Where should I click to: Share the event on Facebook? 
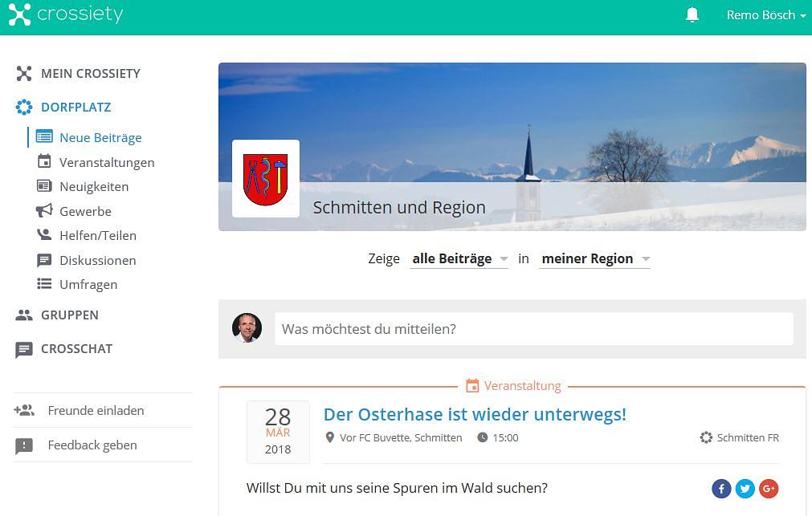click(x=721, y=489)
